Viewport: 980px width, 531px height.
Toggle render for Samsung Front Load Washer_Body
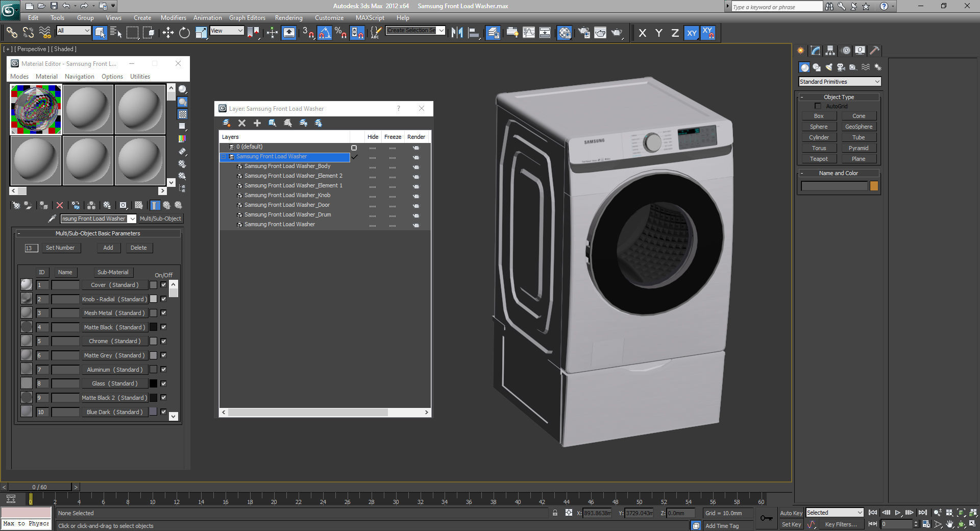coord(416,167)
